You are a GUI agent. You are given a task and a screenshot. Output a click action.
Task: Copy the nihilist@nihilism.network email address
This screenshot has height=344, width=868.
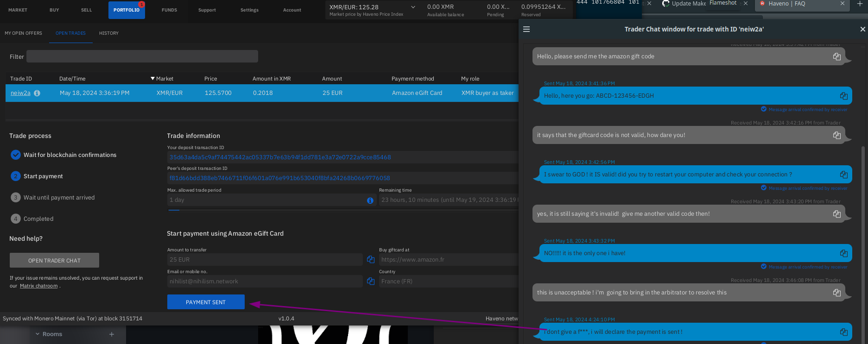pyautogui.click(x=371, y=281)
